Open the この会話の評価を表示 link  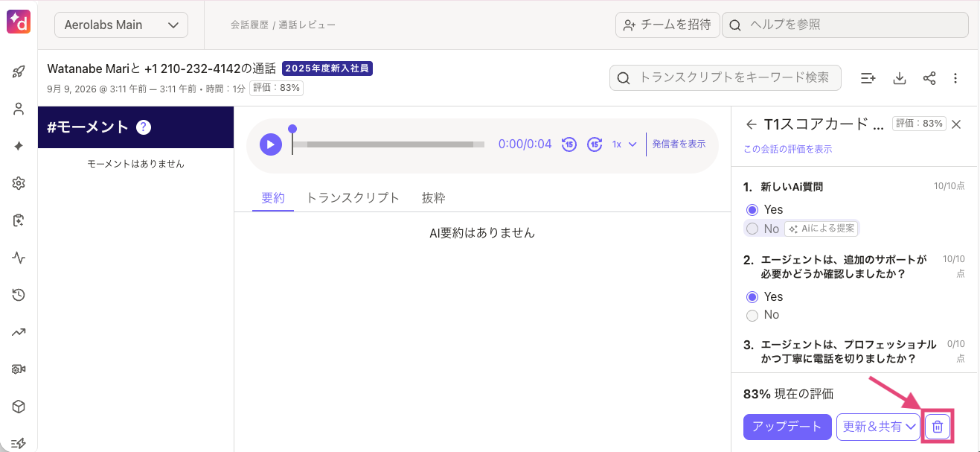click(x=787, y=149)
